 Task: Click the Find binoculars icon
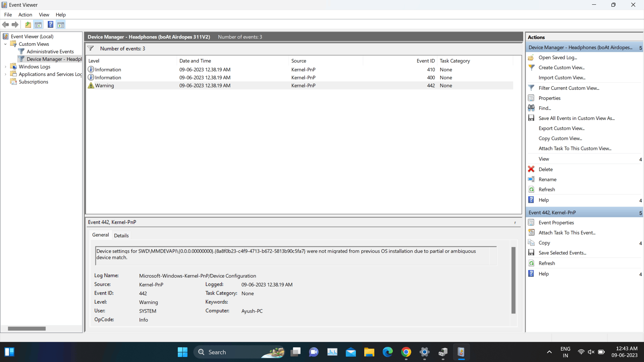coord(531,108)
